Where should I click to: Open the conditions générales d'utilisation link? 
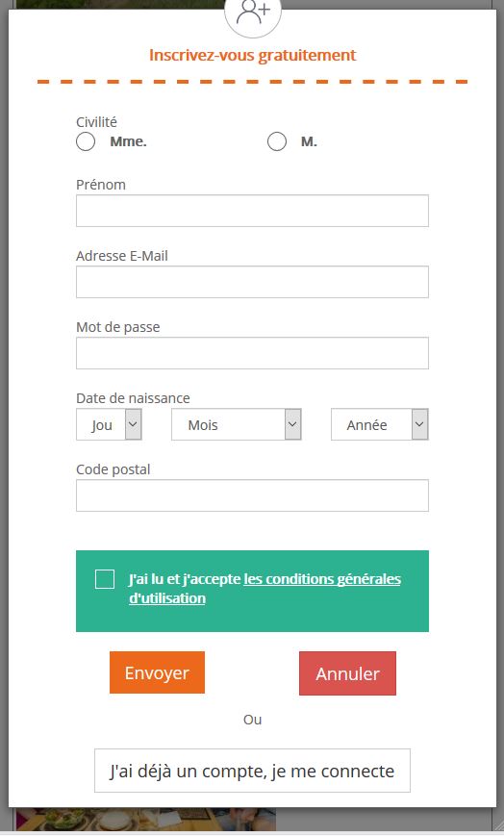[265, 589]
